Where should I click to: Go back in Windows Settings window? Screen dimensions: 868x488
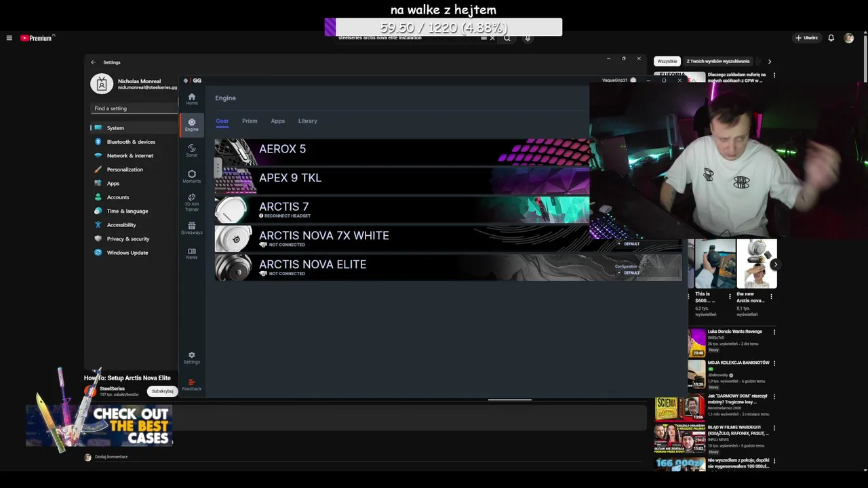tap(94, 62)
